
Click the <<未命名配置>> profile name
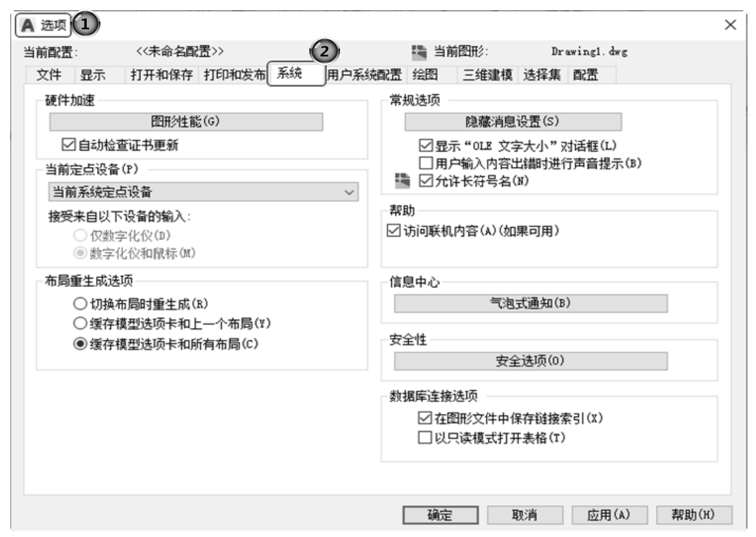click(180, 51)
